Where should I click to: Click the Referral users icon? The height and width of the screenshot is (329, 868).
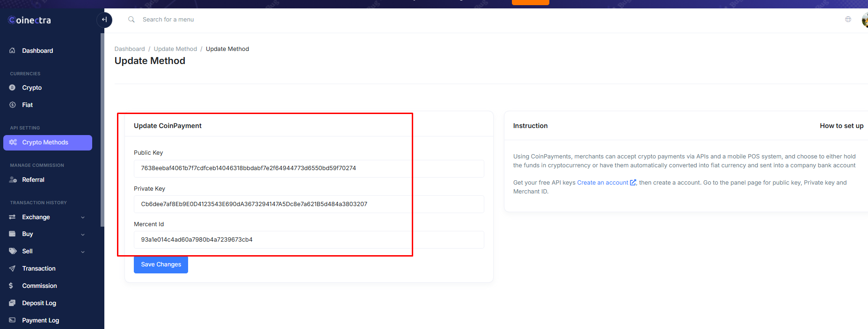(13, 179)
